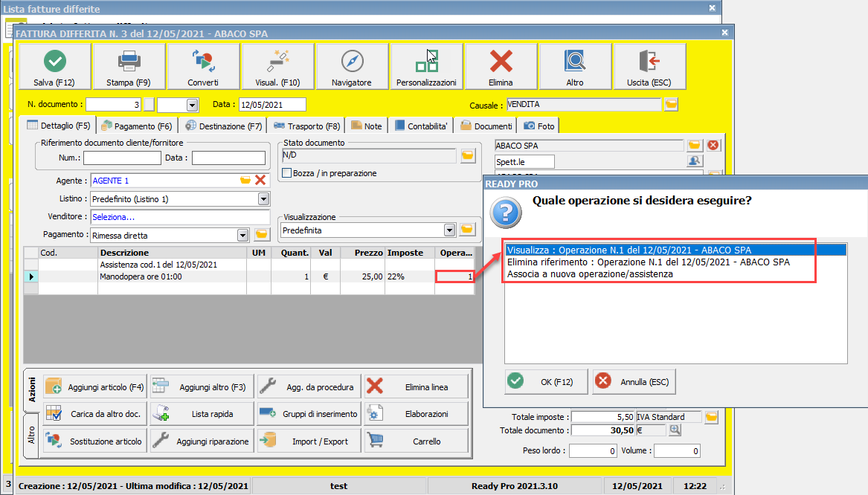The width and height of the screenshot is (868, 495).
Task: Remove agent with red X next to AGENTE 1
Action: tap(260, 181)
